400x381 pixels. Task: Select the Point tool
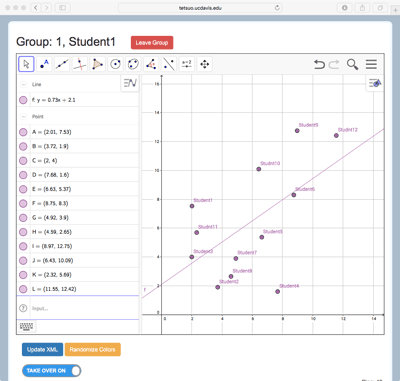pyautogui.click(x=44, y=64)
